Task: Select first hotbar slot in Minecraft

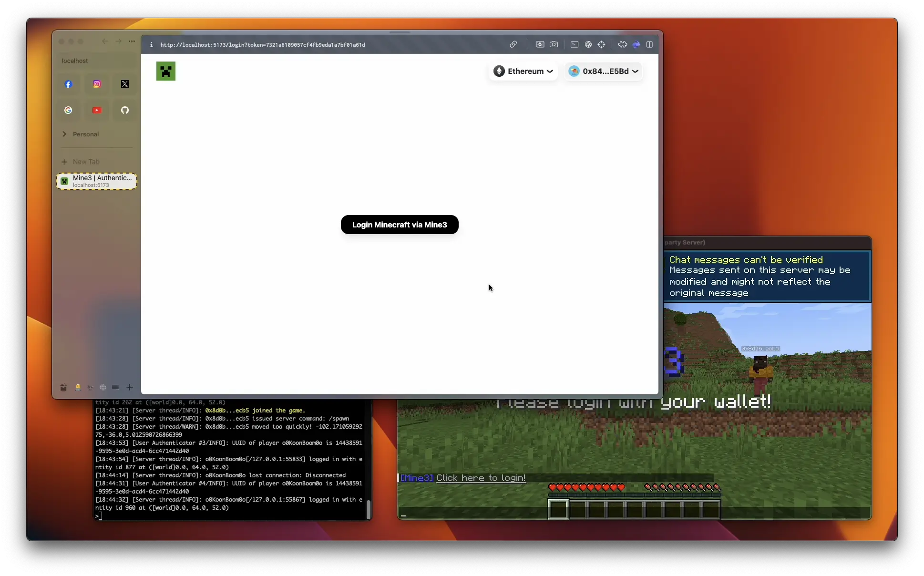Action: (558, 509)
